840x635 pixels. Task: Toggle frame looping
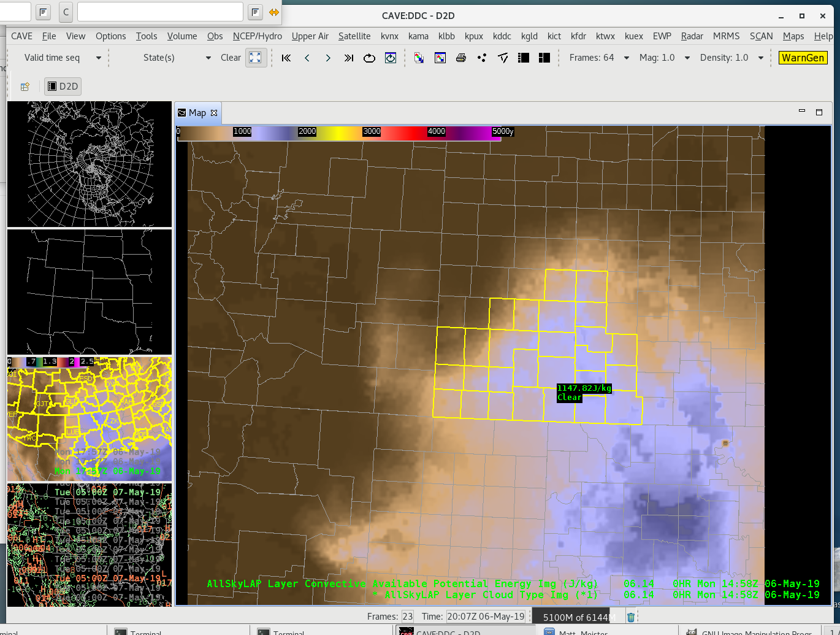point(369,58)
